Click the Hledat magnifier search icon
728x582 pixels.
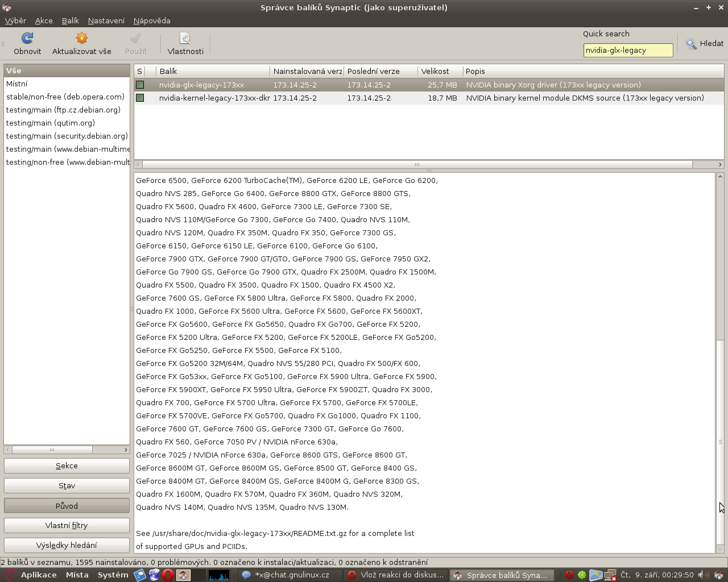[x=691, y=44]
